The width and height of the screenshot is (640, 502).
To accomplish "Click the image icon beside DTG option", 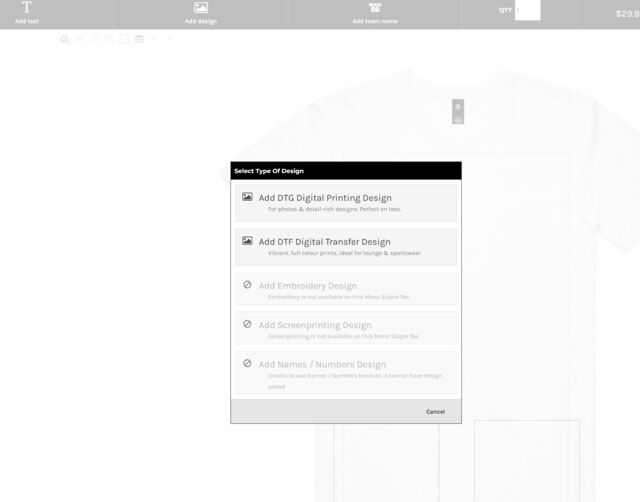I will 247,197.
